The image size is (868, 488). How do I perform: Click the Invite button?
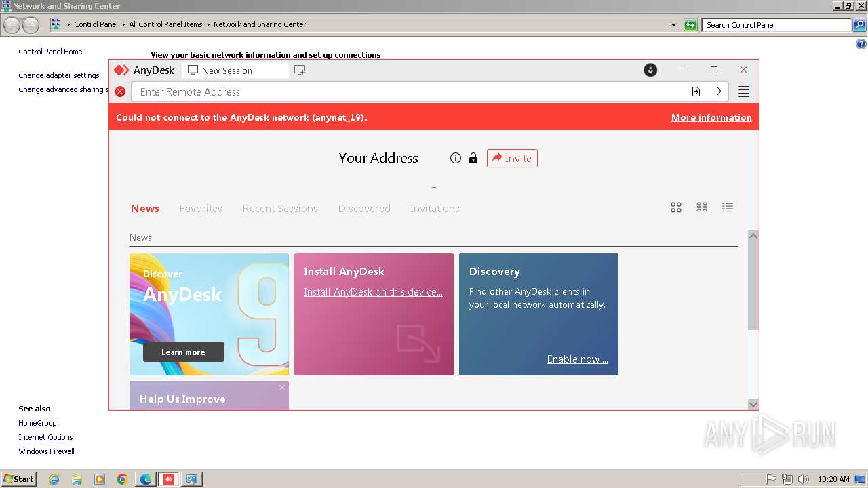[512, 158]
